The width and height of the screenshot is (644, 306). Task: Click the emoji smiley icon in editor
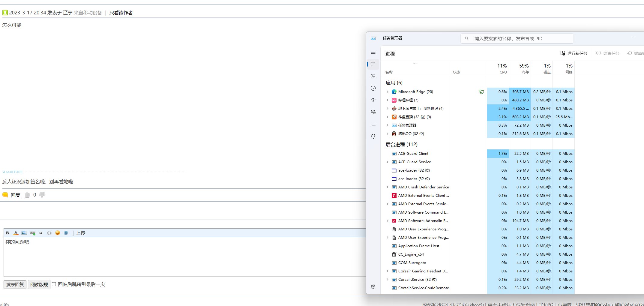tap(58, 233)
